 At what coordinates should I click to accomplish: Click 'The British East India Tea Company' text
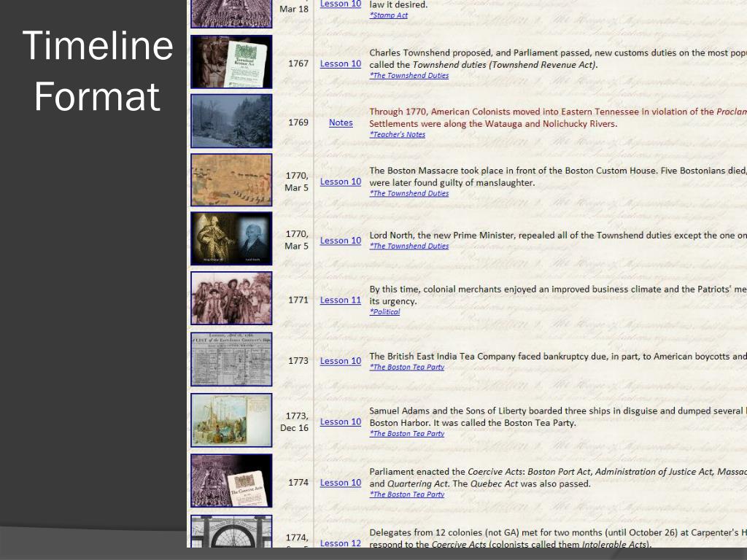click(558, 357)
